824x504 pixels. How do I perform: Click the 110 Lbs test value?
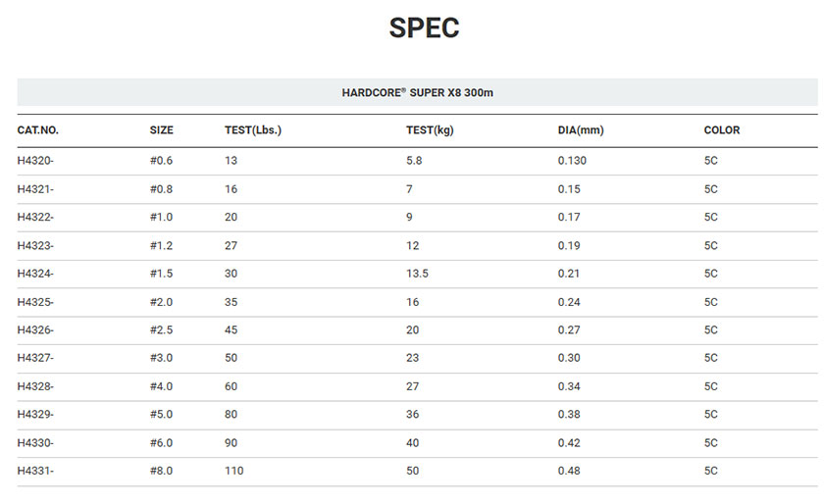[x=234, y=471]
